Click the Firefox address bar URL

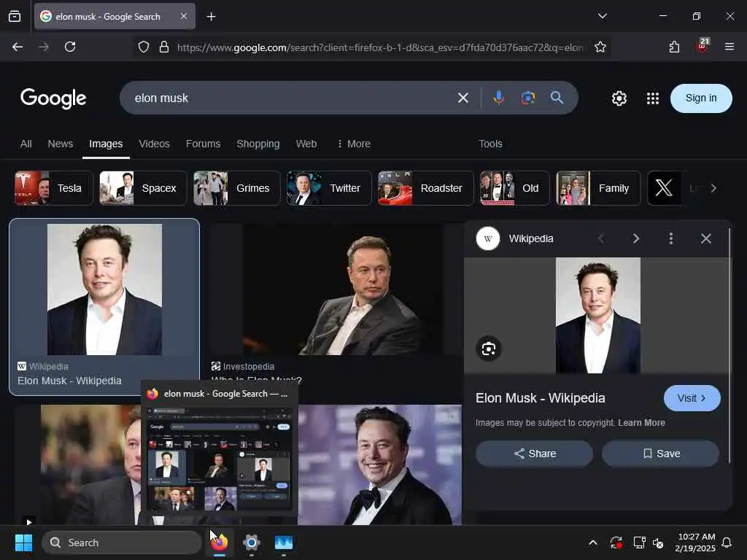379,47
